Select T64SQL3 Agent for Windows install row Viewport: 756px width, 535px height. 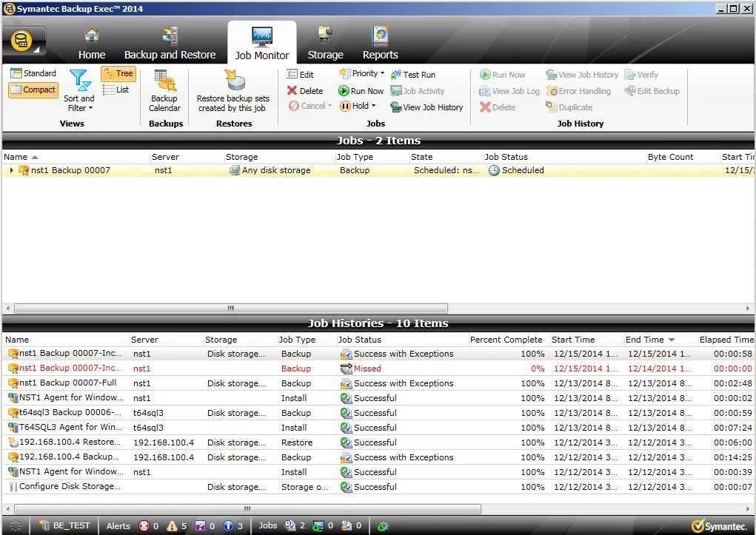378,428
